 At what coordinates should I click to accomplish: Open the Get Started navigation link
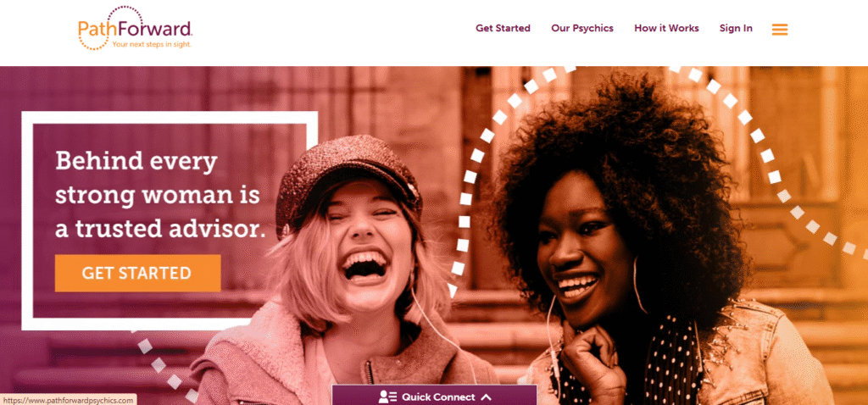coord(503,28)
